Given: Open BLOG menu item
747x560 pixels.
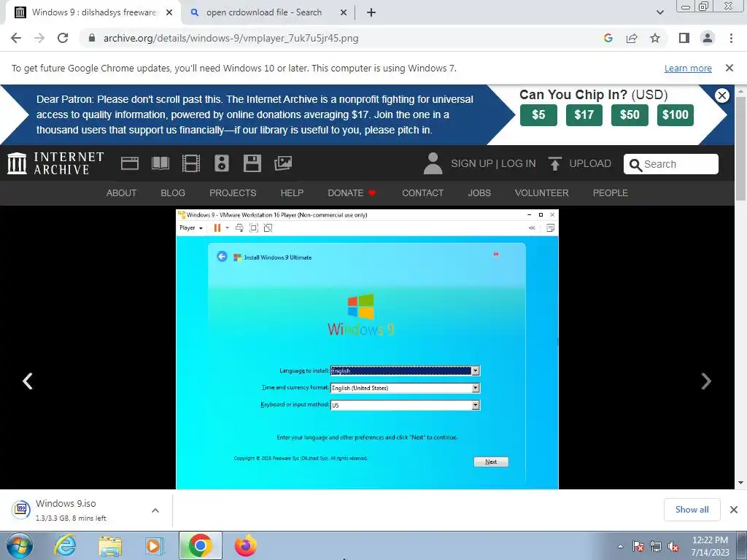Looking at the screenshot, I should pyautogui.click(x=173, y=192).
